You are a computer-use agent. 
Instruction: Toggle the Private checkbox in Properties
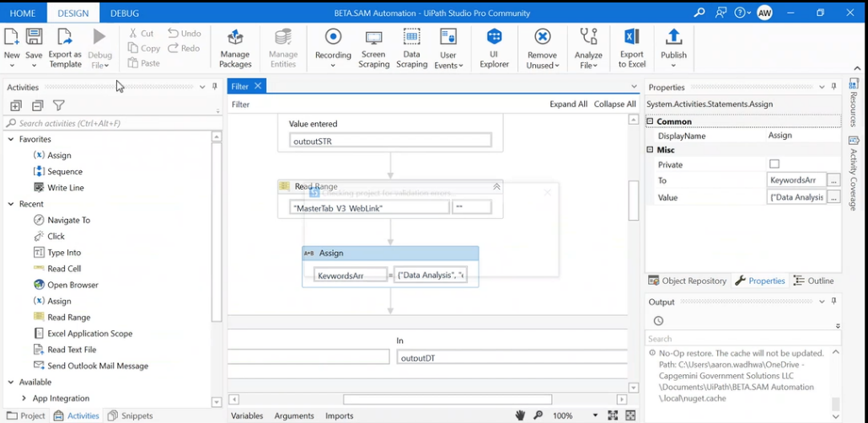click(774, 164)
